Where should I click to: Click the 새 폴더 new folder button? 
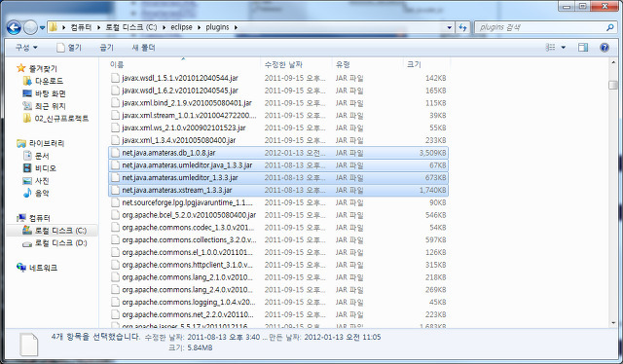[x=143, y=48]
